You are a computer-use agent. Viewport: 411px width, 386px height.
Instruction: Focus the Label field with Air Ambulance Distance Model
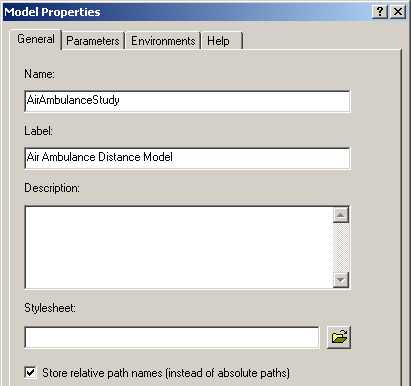point(187,158)
